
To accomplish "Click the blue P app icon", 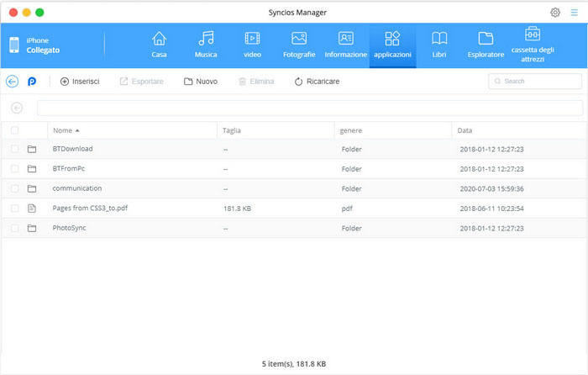I will coord(32,81).
